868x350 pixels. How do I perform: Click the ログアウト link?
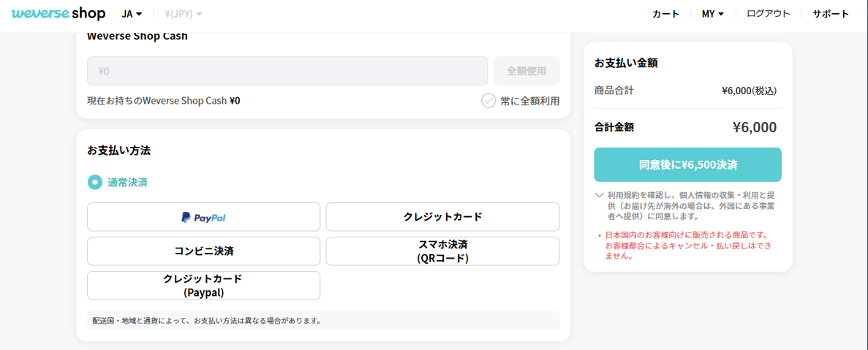coord(769,15)
